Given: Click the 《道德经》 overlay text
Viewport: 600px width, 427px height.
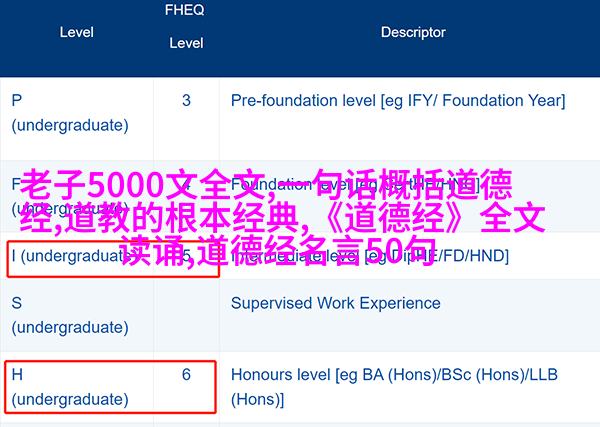Looking at the screenshot, I should pyautogui.click(x=398, y=218).
